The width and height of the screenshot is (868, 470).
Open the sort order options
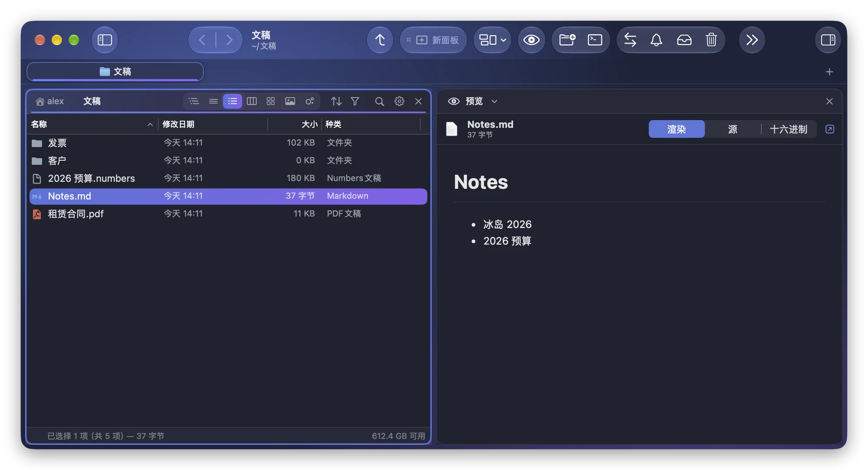click(x=336, y=101)
